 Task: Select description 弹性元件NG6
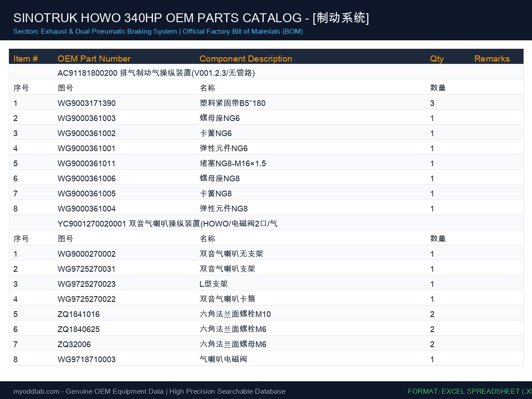[x=223, y=149]
